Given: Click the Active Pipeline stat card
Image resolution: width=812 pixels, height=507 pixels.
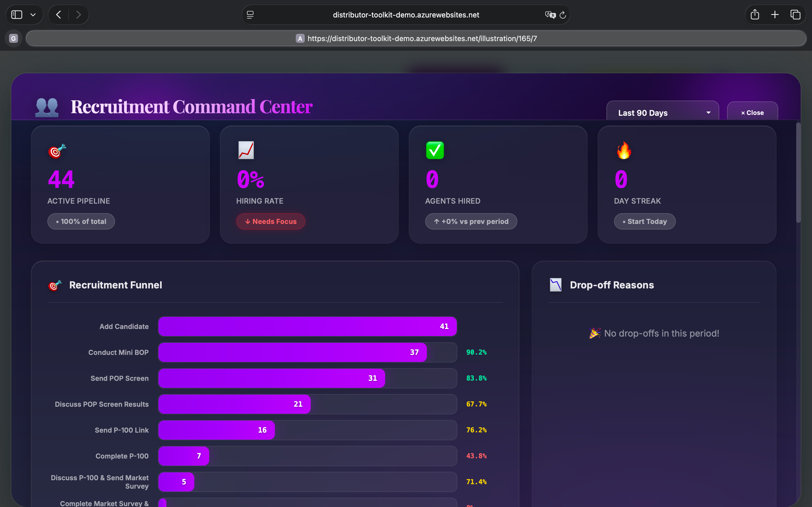Looking at the screenshot, I should pos(120,184).
